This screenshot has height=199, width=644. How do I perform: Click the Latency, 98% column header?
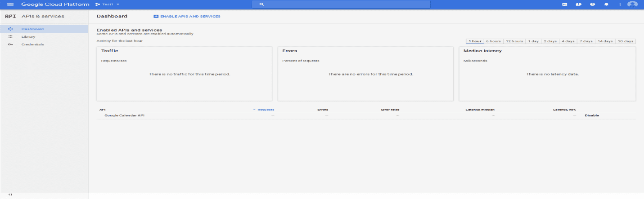[564, 110]
